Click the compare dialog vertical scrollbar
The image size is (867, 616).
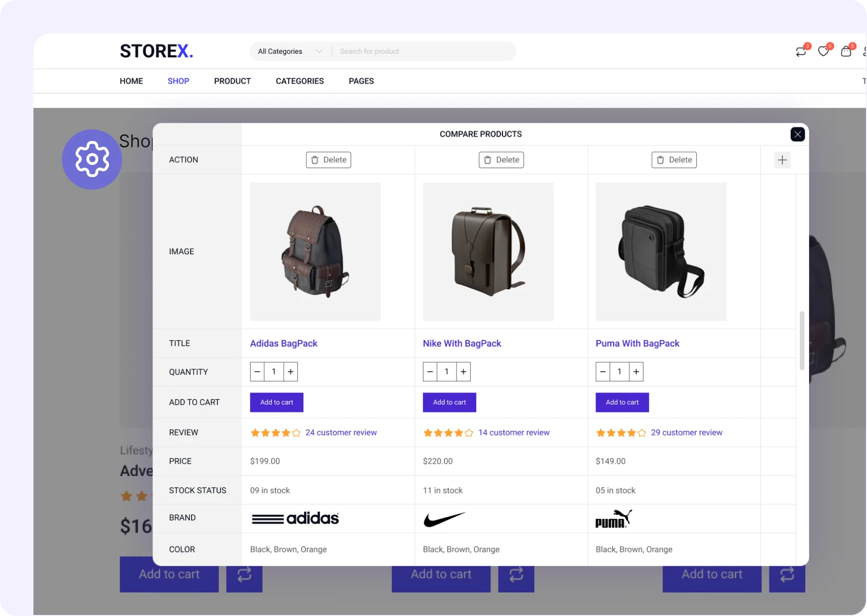coord(802,340)
